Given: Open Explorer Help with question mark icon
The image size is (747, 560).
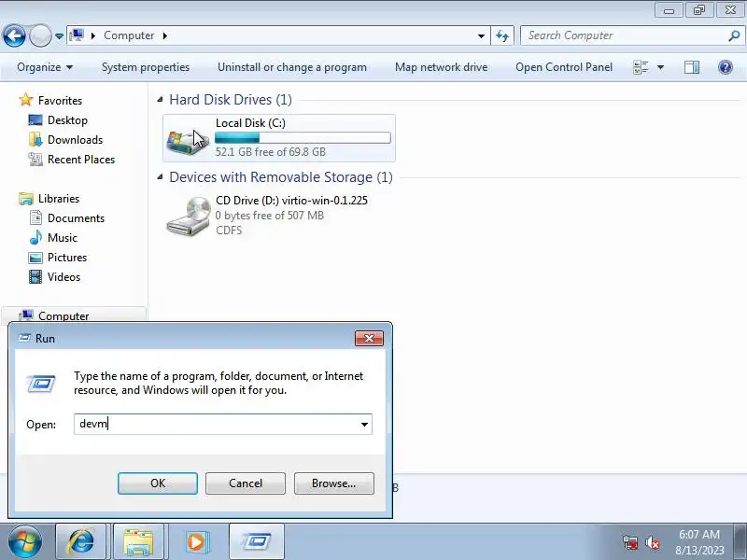Looking at the screenshot, I should click(x=726, y=67).
